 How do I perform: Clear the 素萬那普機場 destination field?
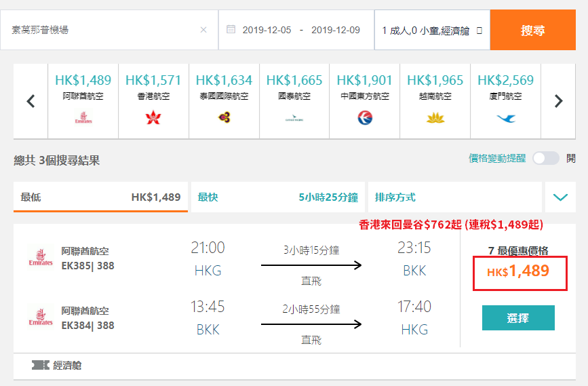pyautogui.click(x=203, y=30)
